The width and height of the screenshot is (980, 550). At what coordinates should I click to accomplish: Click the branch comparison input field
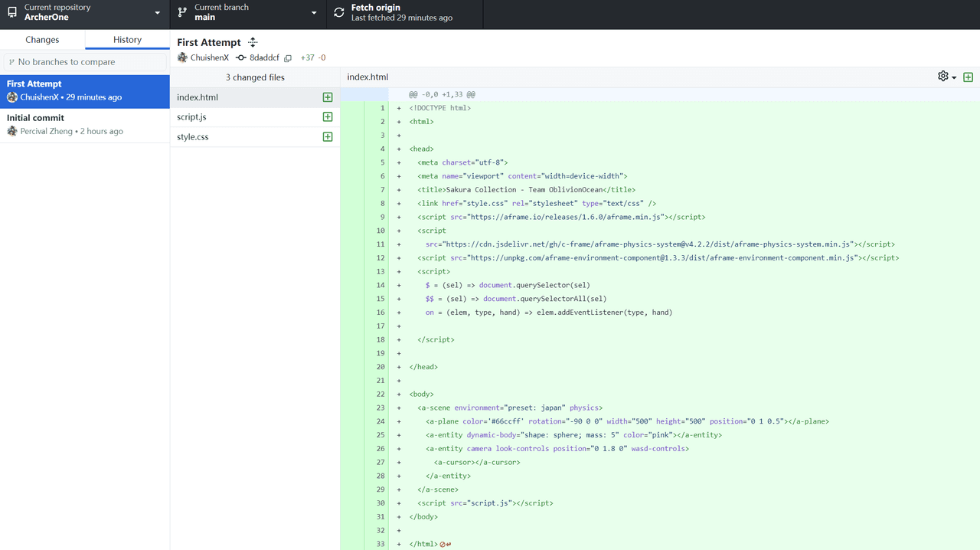pos(85,62)
